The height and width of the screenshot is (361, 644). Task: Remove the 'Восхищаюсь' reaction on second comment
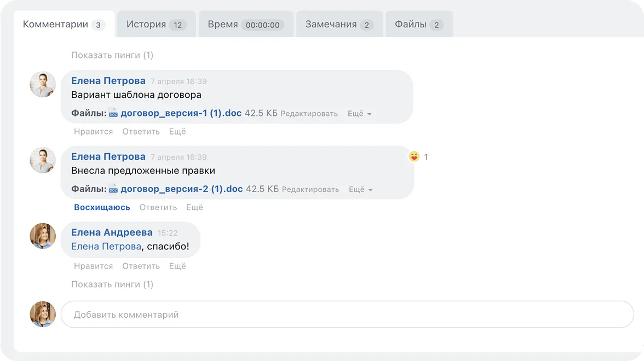tap(102, 207)
